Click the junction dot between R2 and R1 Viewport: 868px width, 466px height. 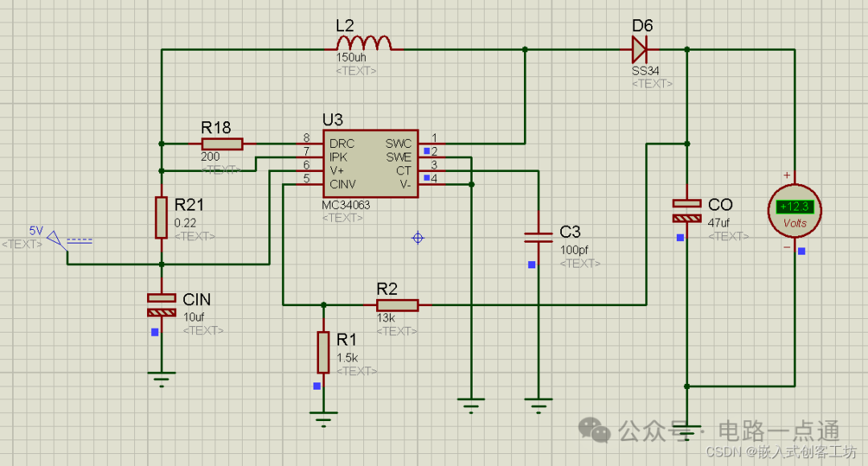pyautogui.click(x=324, y=305)
